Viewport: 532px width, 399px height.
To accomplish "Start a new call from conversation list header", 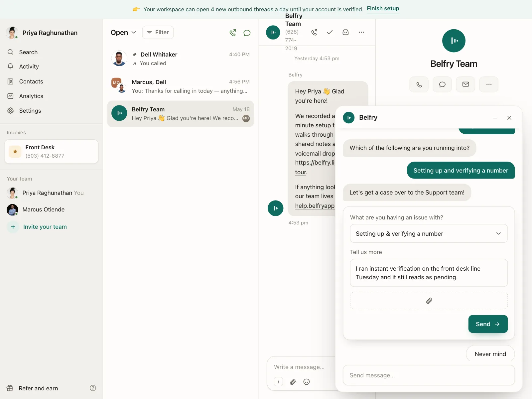I will coord(233,33).
